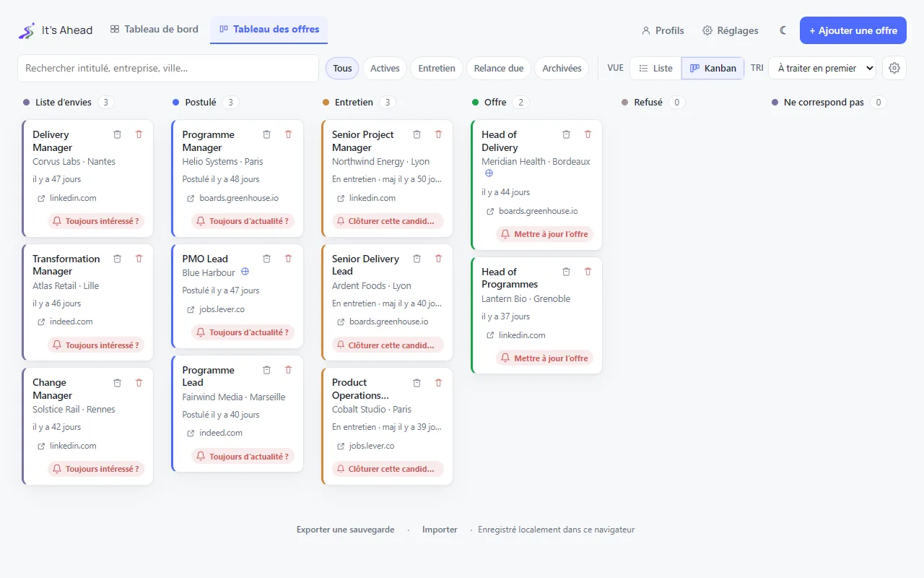Select the Tableau des offres tab
This screenshot has height=578, width=924.
[269, 30]
